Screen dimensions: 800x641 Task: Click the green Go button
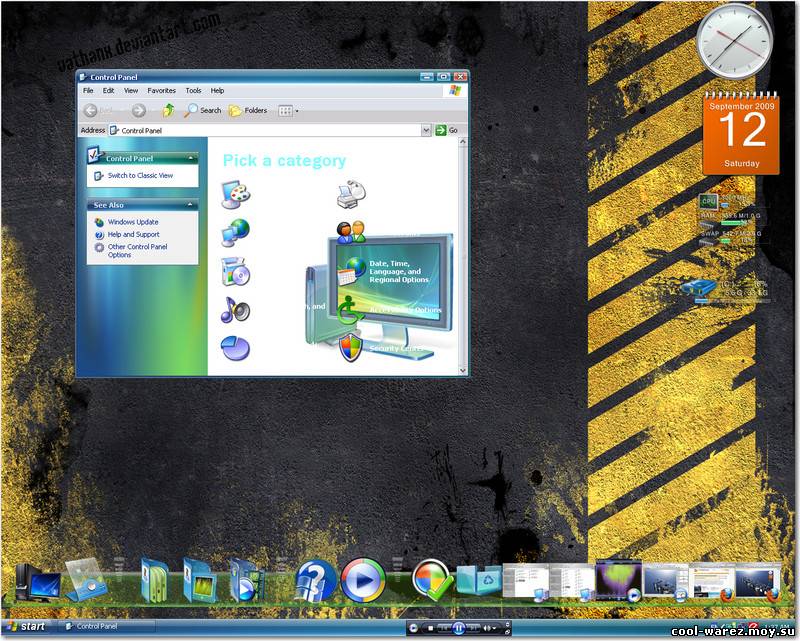coord(446,131)
